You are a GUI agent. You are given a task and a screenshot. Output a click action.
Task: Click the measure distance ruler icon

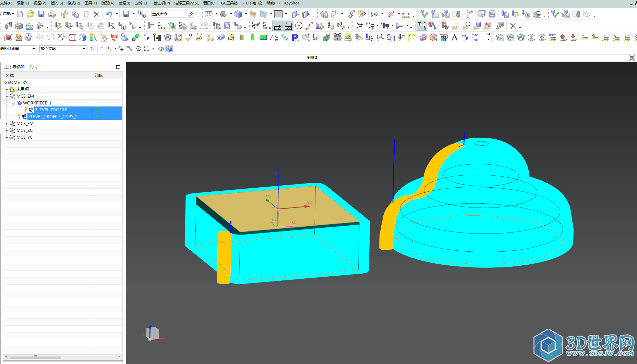click(406, 15)
